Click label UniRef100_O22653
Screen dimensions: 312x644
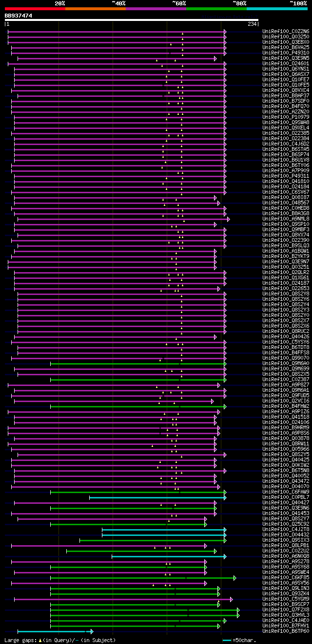286,288
